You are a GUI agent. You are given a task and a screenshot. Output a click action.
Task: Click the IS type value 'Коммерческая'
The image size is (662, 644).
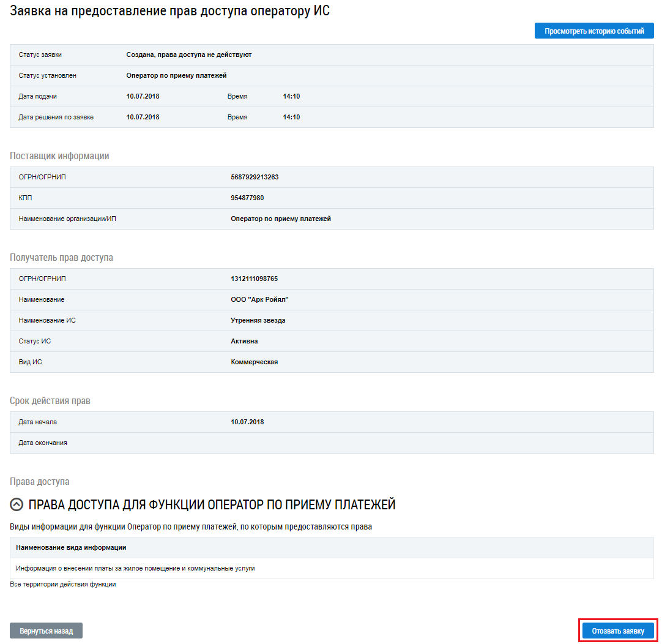254,362
